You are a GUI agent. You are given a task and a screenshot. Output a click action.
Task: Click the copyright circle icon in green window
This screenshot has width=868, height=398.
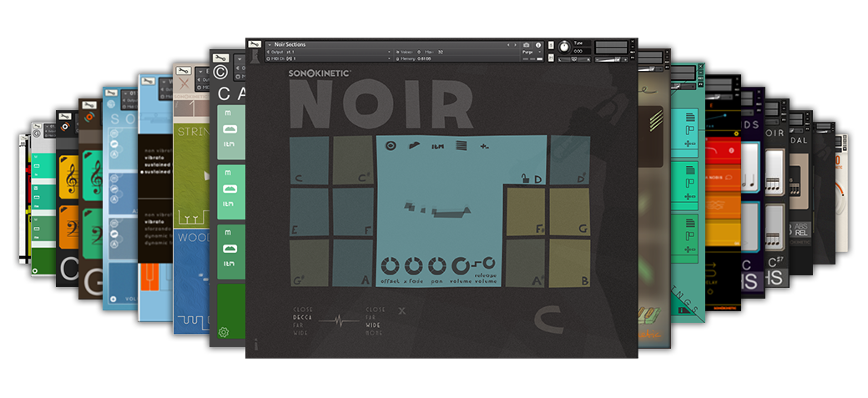click(x=220, y=73)
